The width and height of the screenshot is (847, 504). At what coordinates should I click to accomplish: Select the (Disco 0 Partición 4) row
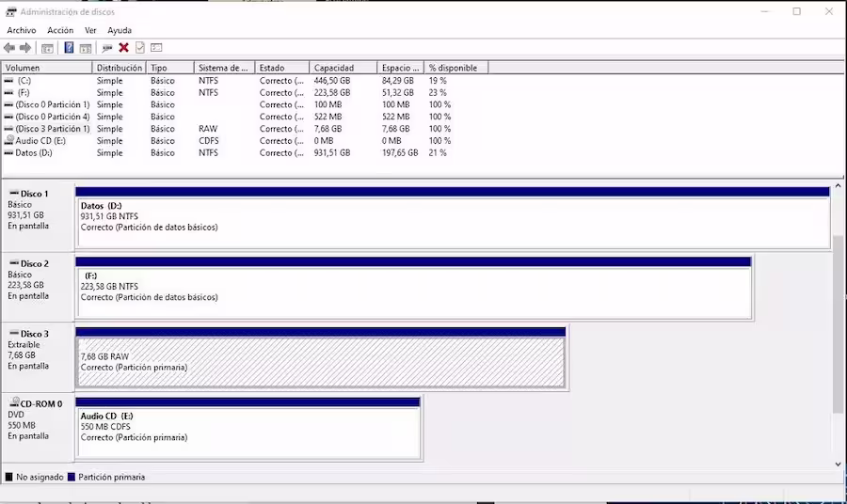pos(246,117)
